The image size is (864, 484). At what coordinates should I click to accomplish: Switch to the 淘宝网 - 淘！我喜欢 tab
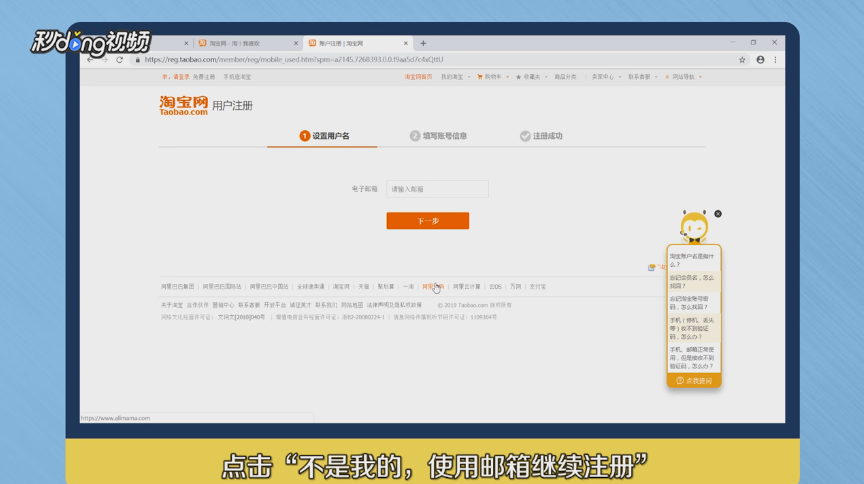tap(248, 43)
